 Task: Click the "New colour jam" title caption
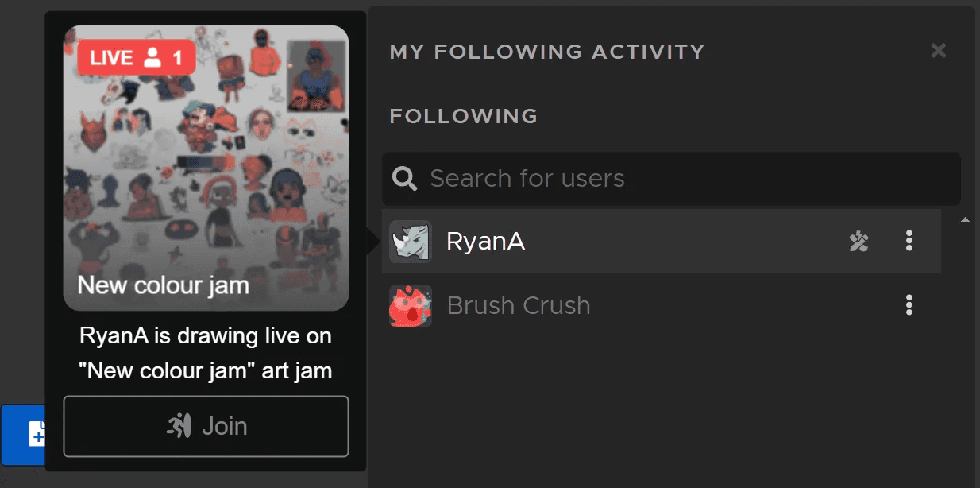[x=163, y=285]
